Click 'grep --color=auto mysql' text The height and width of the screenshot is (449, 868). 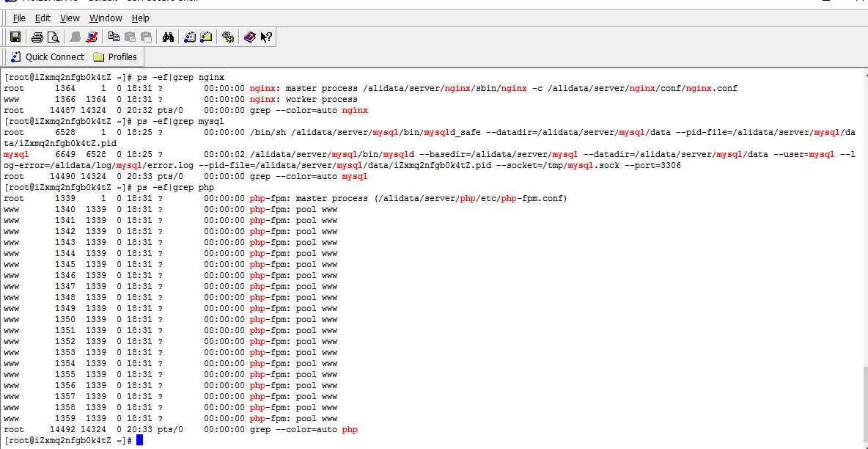309,176
